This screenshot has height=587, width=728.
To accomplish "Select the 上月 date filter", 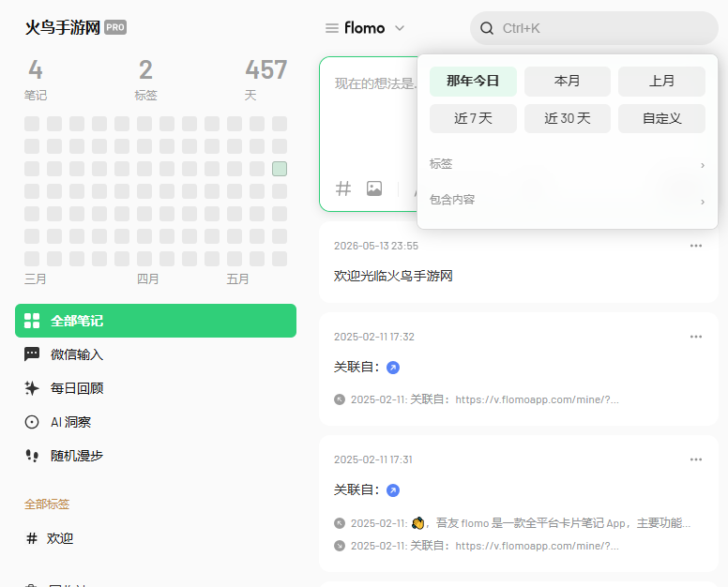I will 661,82.
